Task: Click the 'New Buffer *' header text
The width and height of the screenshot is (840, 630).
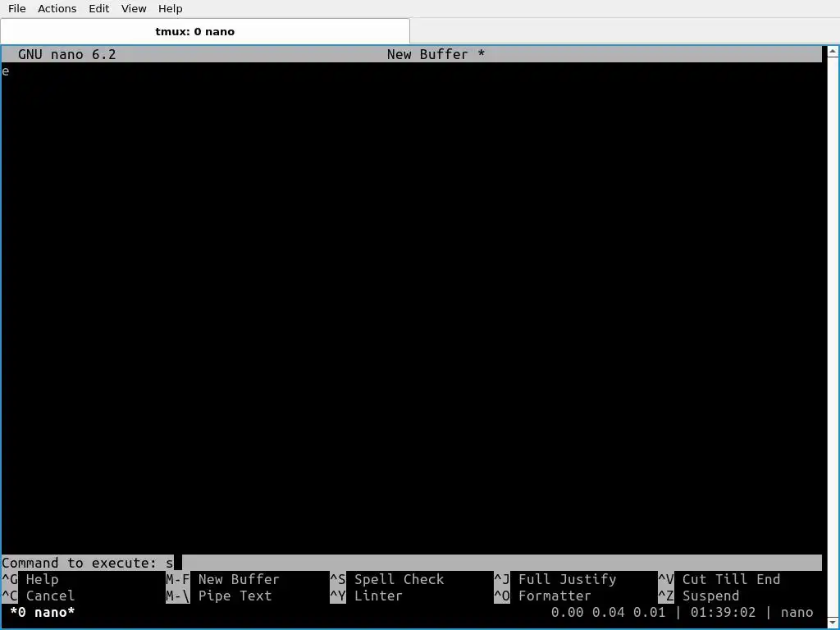Action: point(436,54)
